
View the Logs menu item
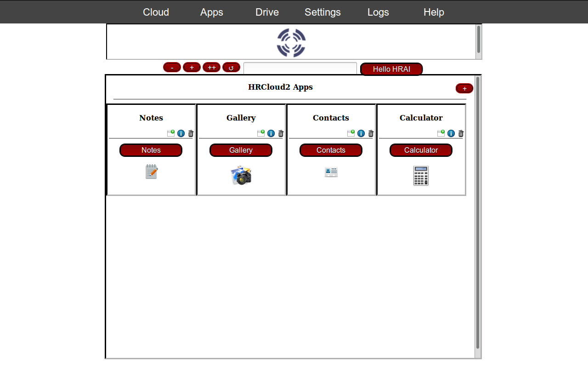click(x=379, y=12)
